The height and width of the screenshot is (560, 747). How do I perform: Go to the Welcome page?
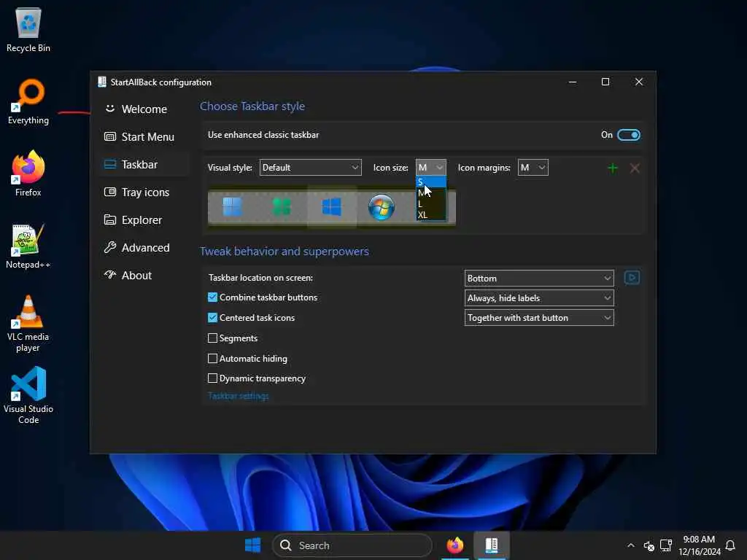point(144,109)
